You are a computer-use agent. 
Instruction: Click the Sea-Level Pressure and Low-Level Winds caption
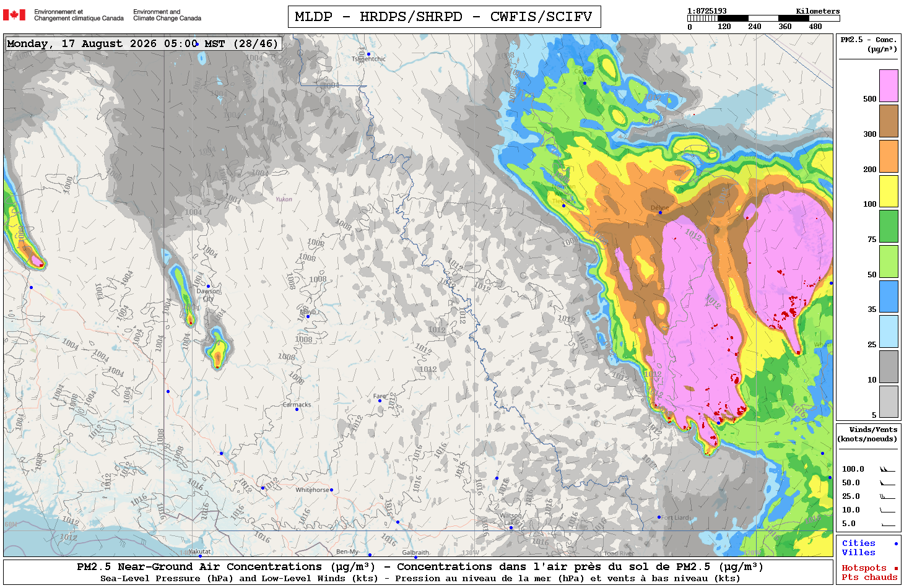click(x=420, y=579)
